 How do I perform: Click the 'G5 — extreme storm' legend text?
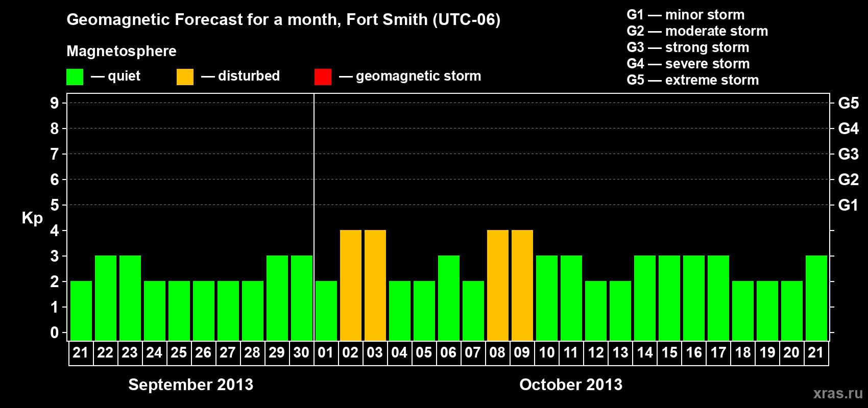point(693,80)
